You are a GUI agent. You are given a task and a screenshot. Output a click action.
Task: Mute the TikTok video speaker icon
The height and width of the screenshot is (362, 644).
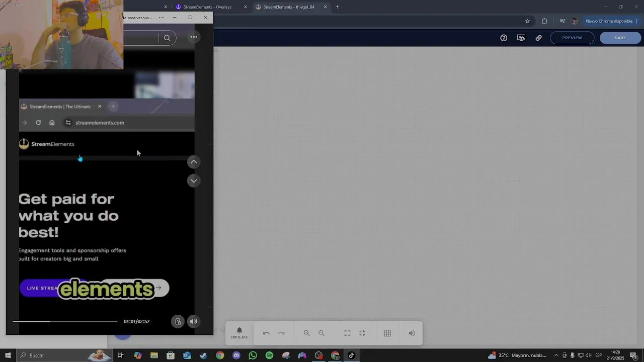click(x=194, y=322)
